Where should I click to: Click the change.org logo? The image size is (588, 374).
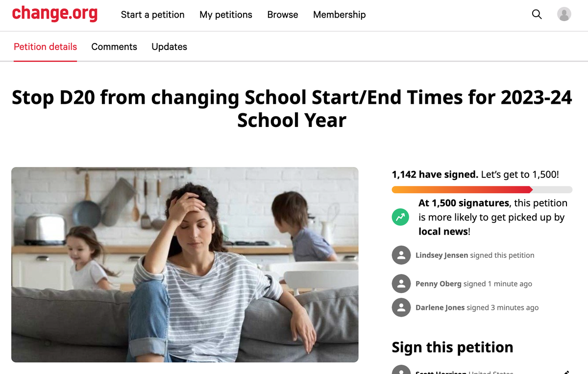click(54, 14)
